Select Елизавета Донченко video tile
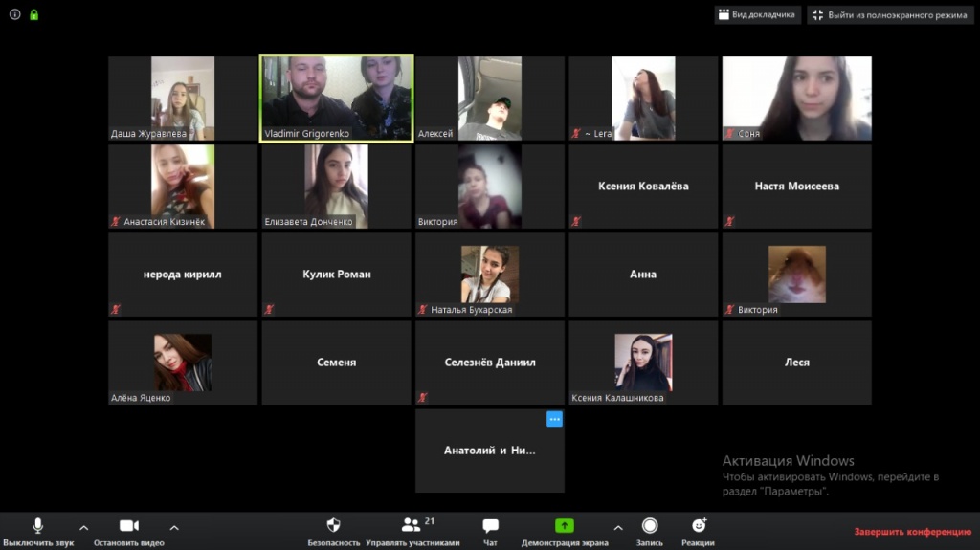980x550 pixels. click(336, 187)
